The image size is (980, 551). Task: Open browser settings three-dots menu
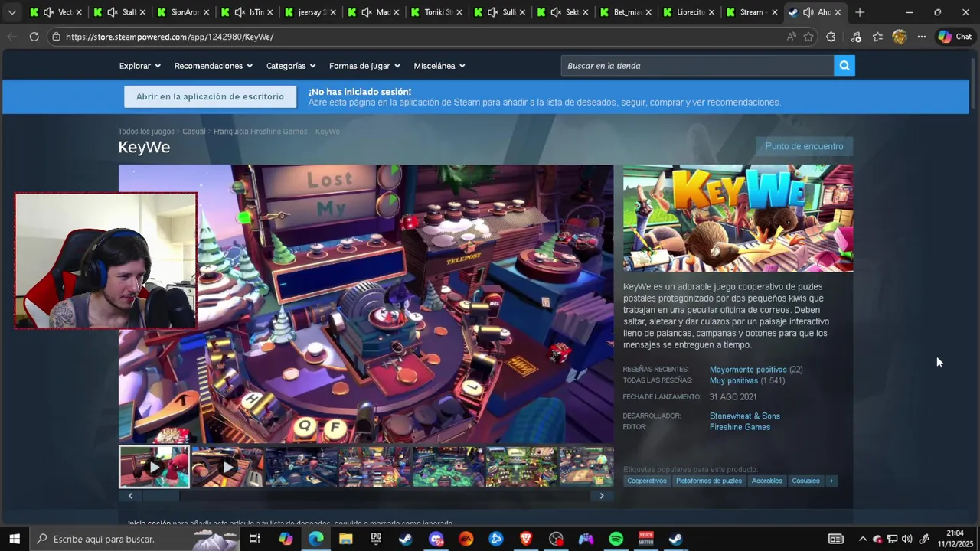point(921,37)
